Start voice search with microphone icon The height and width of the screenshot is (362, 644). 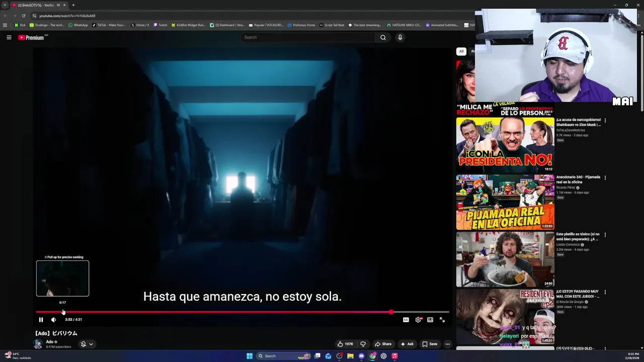[400, 37]
